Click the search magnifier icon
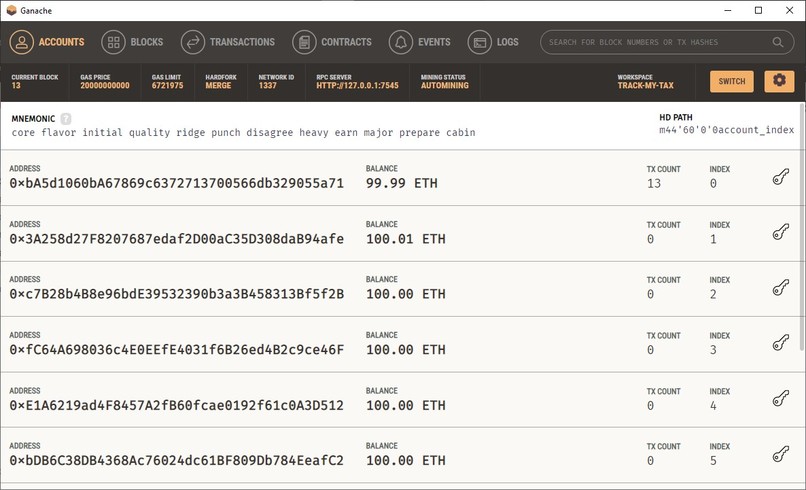 tap(778, 42)
